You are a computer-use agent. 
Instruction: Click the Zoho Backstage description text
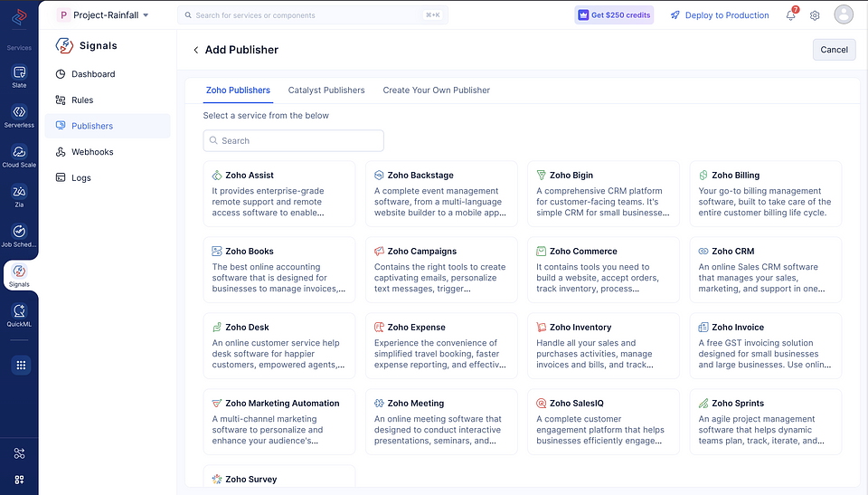(x=440, y=202)
